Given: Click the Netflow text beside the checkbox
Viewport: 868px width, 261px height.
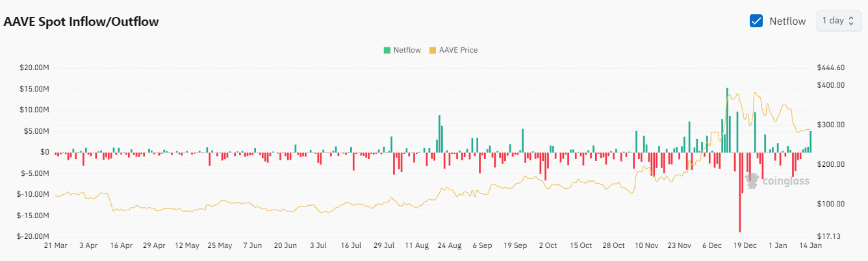Looking at the screenshot, I should pos(787,21).
